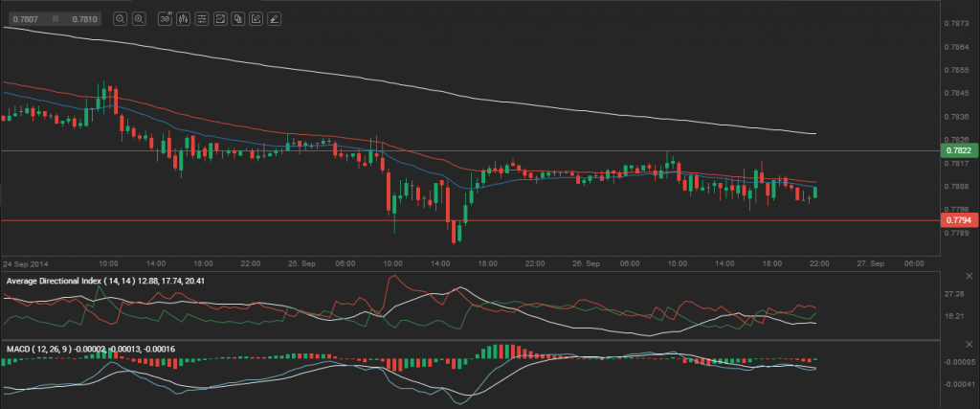Click the duplicate chart icon

point(238,18)
